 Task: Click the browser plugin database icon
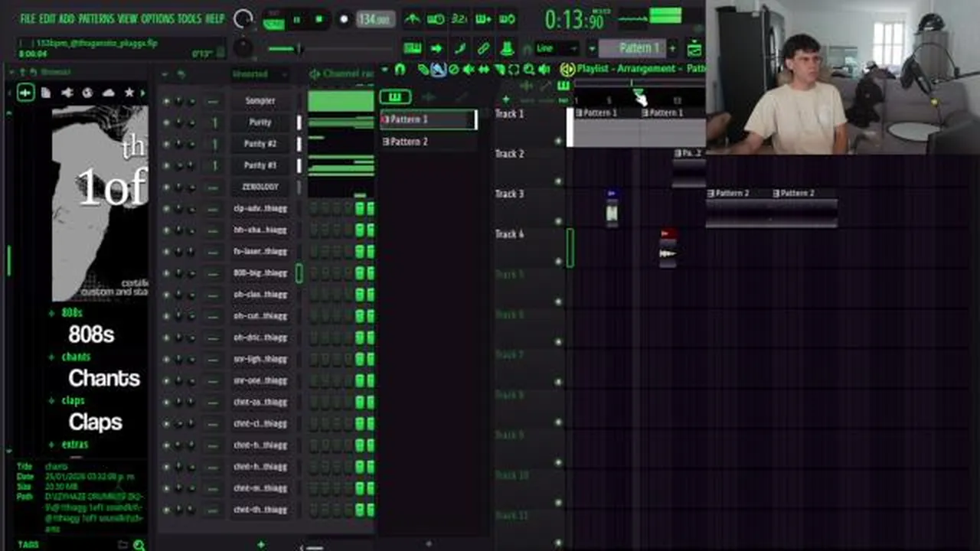(67, 93)
